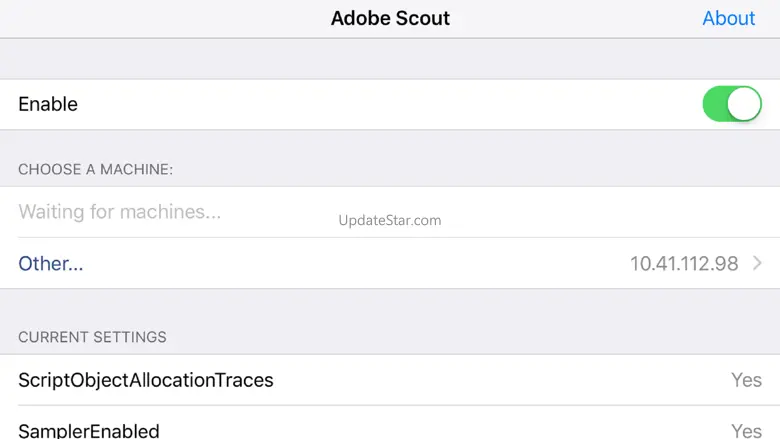Click the Enable label text
The height and width of the screenshot is (439, 780).
[48, 104]
